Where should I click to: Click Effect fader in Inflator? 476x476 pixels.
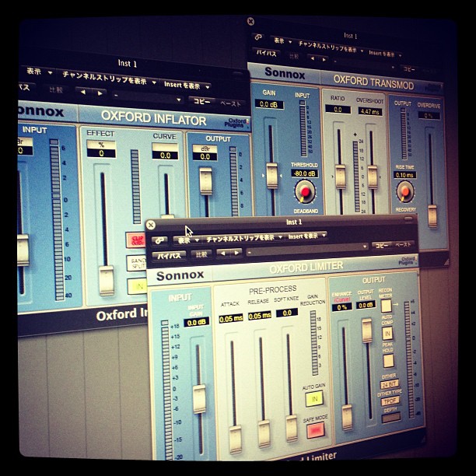pyautogui.click(x=107, y=280)
